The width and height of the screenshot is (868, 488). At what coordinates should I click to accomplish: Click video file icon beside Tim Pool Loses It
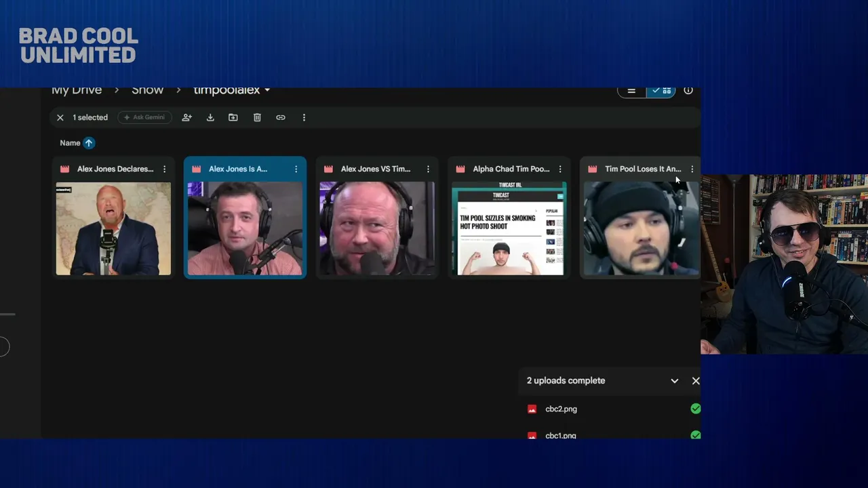point(593,169)
